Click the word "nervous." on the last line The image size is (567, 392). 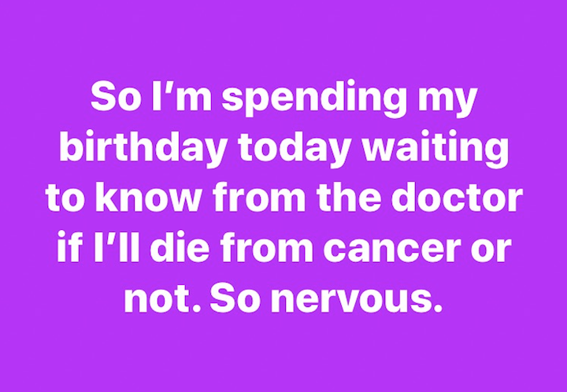(x=361, y=299)
